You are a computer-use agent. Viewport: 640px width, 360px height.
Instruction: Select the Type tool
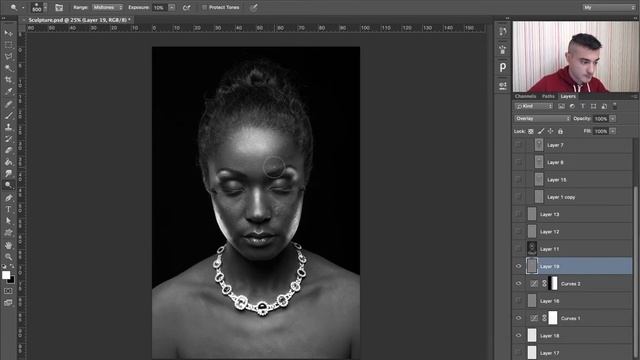pyautogui.click(x=8, y=209)
